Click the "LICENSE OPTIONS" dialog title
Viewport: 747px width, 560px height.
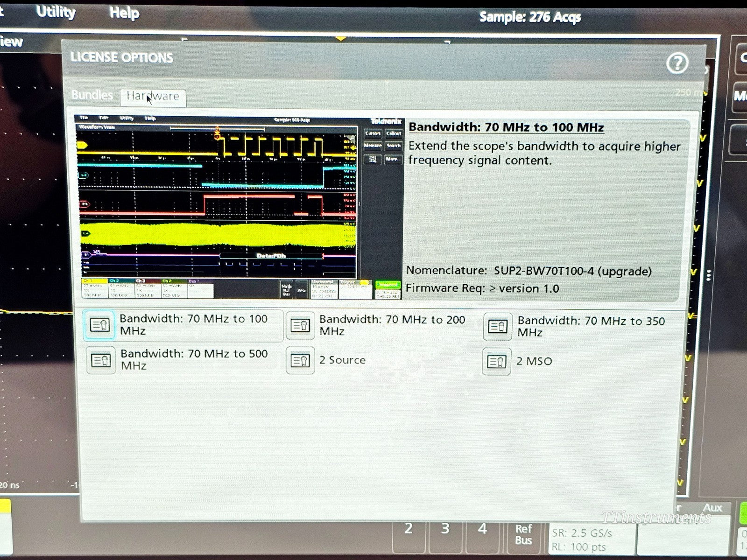(121, 57)
